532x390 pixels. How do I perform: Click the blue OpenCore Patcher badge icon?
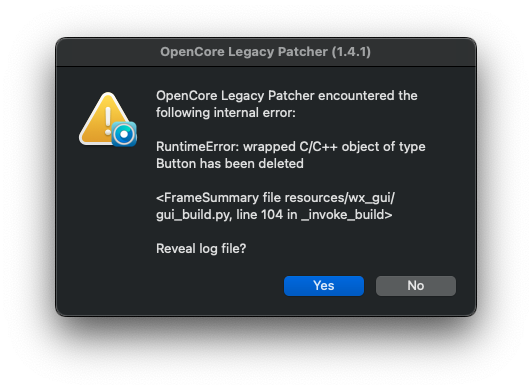(x=124, y=134)
